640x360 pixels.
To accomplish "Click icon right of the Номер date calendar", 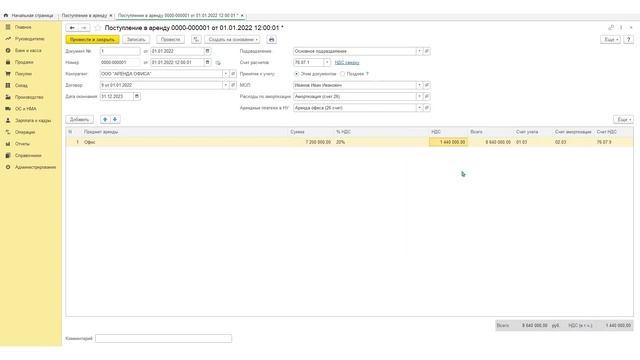I will pos(218,63).
